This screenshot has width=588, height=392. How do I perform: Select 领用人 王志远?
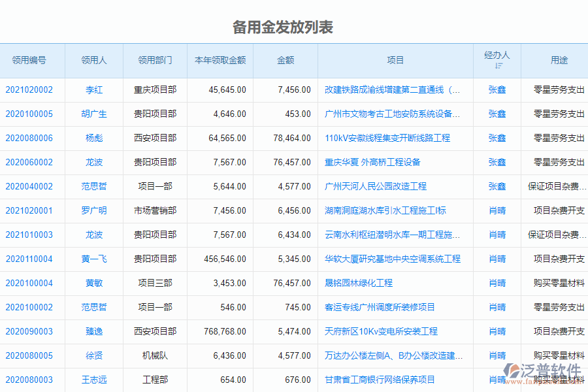(94, 380)
